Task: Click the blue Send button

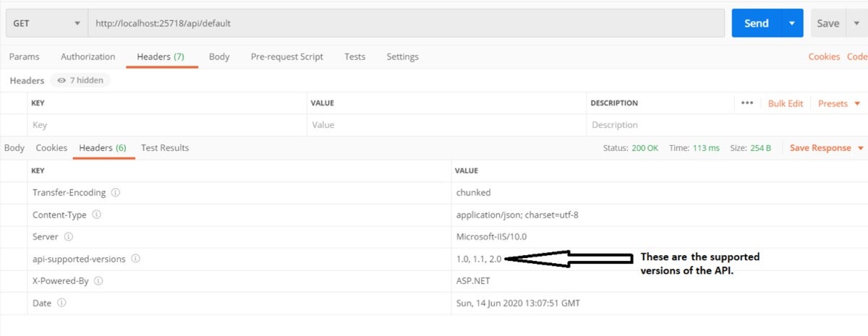Action: pos(756,23)
